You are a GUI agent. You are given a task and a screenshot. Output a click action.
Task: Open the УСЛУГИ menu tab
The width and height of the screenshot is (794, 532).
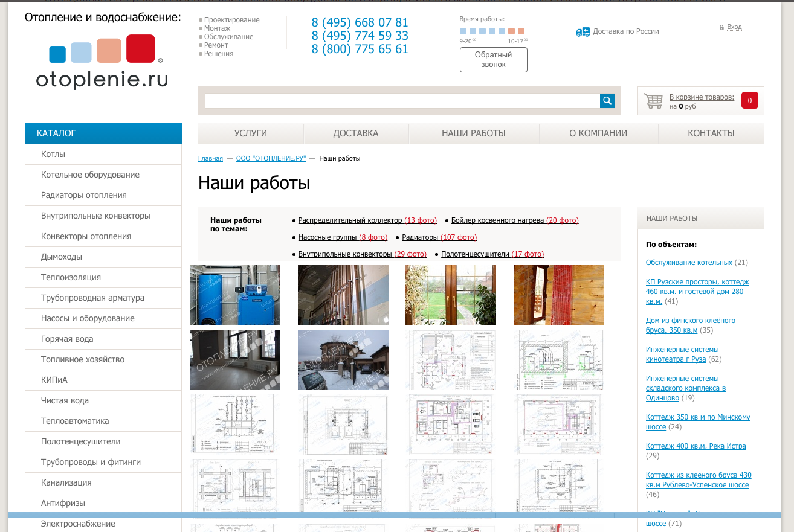point(251,133)
